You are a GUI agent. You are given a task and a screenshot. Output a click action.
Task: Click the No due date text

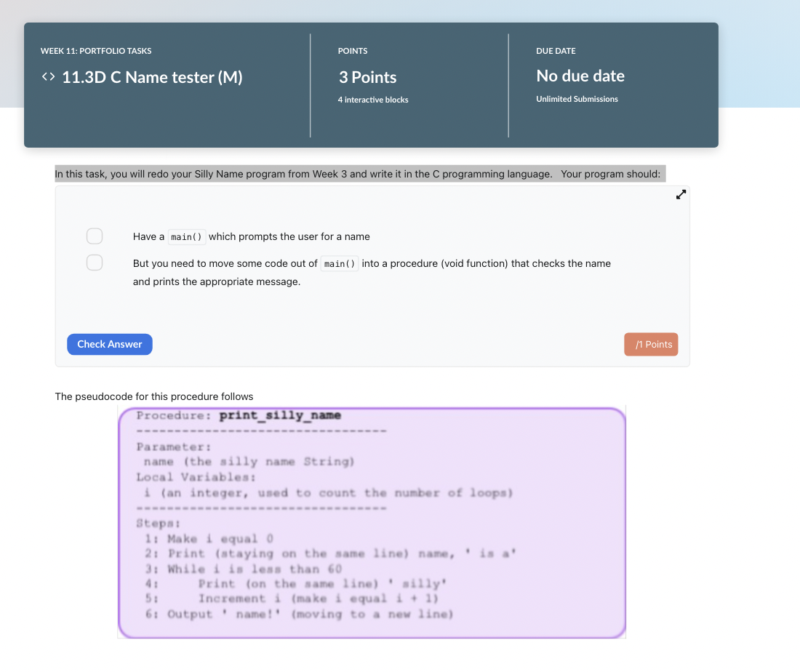click(580, 76)
